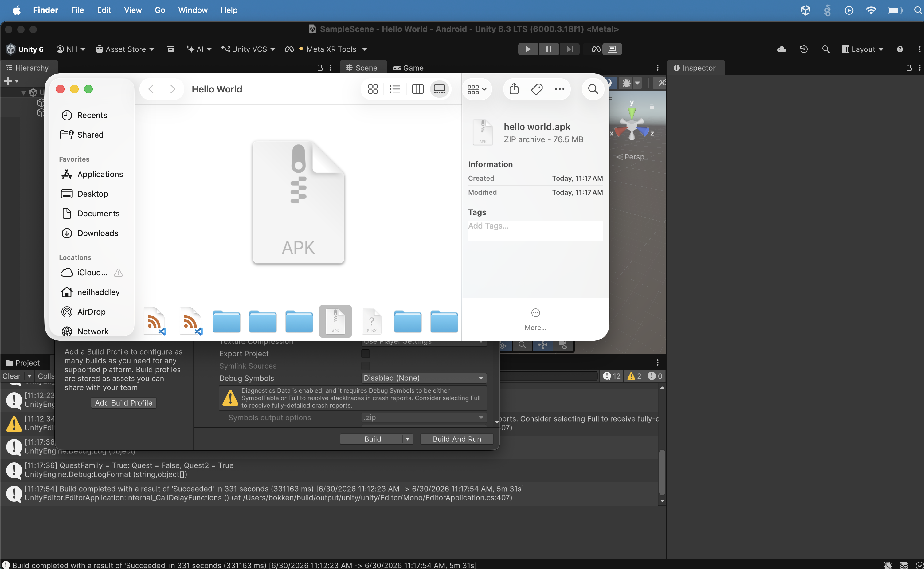Open the Unity VCS dropdown
The height and width of the screenshot is (569, 924).
(248, 49)
